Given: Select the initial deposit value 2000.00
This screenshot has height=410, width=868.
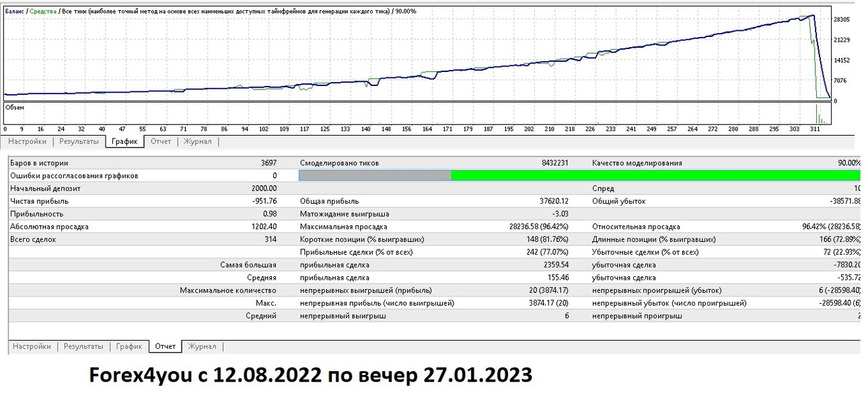Looking at the screenshot, I should coord(264,189).
